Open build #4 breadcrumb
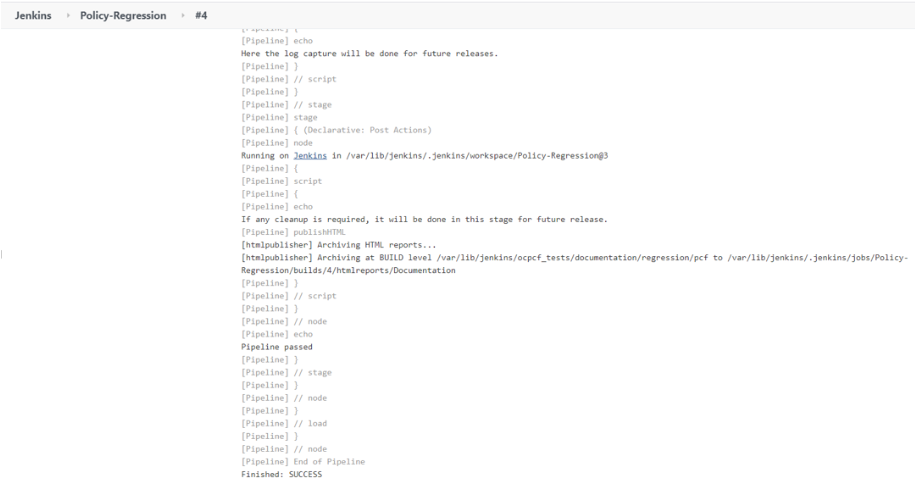915x488 pixels. pyautogui.click(x=201, y=16)
